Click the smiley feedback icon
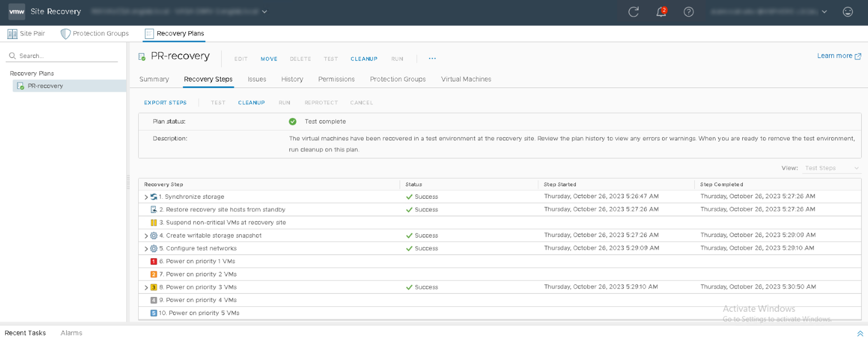The width and height of the screenshot is (868, 337). point(848,12)
